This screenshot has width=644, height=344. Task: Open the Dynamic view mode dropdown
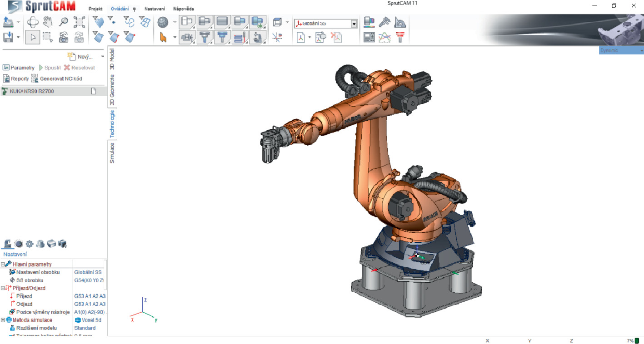621,50
